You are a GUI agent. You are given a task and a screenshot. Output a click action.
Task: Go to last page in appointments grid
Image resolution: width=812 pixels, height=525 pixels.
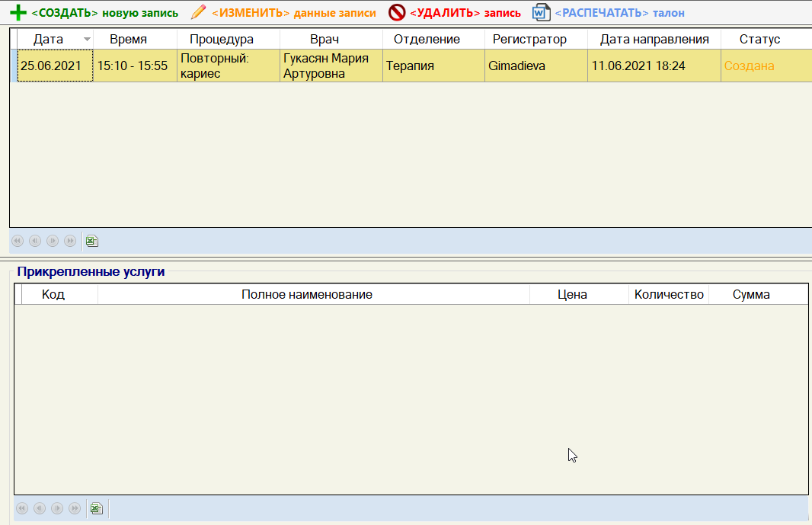pos(70,241)
